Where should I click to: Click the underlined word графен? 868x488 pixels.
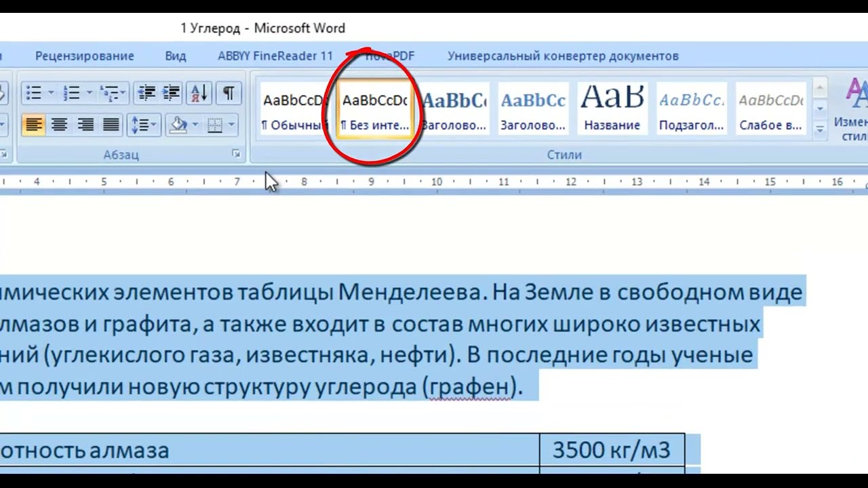click(469, 387)
